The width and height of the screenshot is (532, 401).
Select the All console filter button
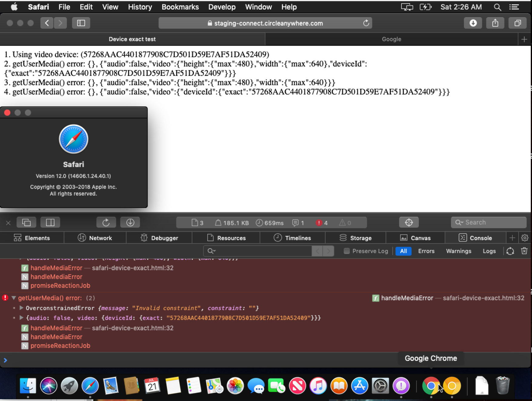tap(403, 251)
